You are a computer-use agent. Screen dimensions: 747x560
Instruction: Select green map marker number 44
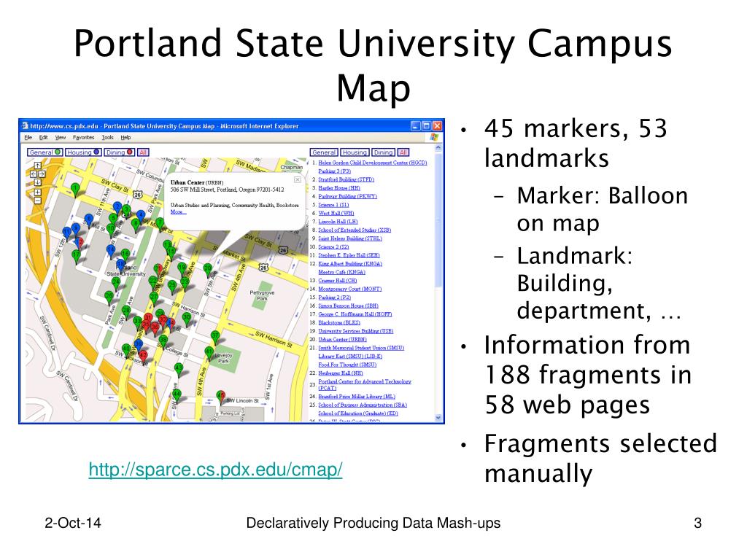[177, 396]
